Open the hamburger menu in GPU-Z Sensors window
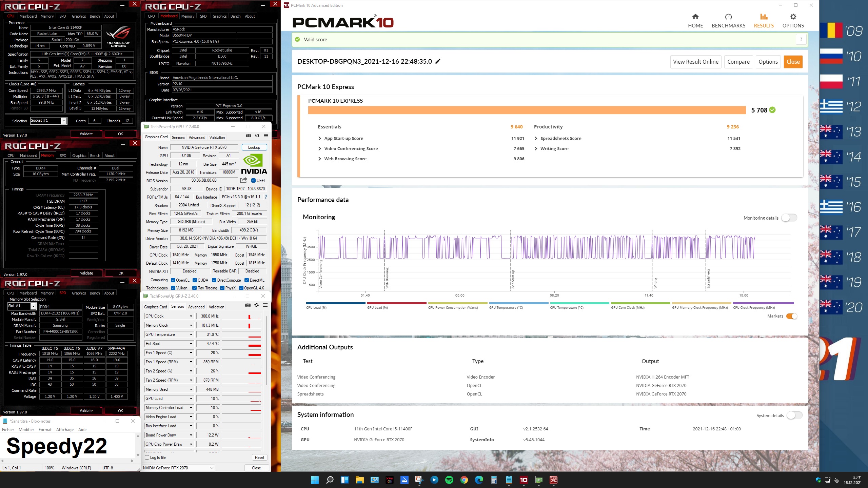The image size is (868, 488). (265, 305)
